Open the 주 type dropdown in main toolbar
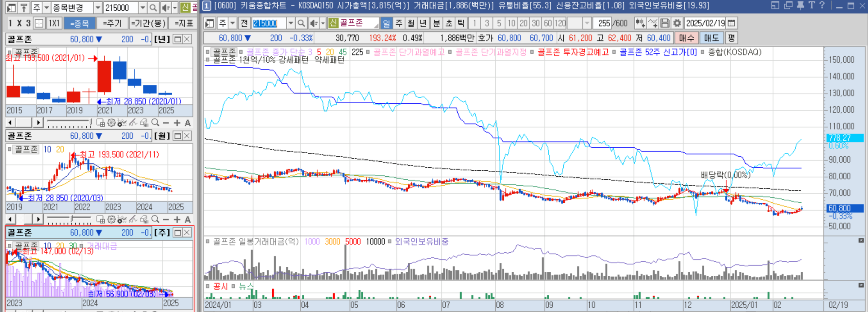The image size is (868, 312). click(x=232, y=23)
